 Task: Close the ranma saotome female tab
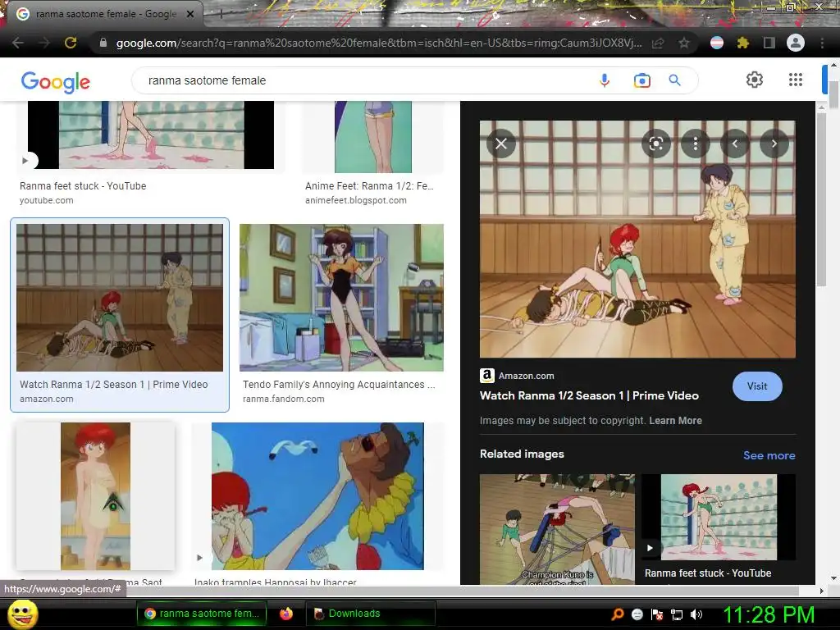coord(190,14)
